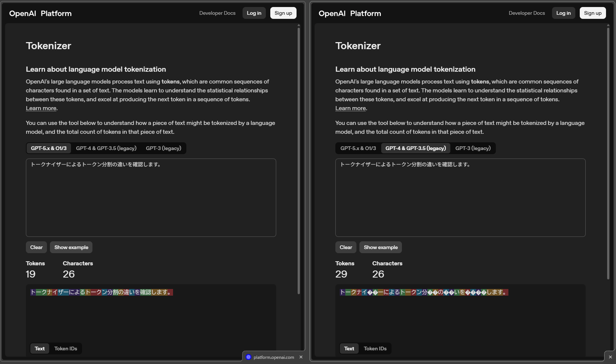Close the platform.openai.com popup label
This screenshot has height=364, width=616.
click(x=301, y=357)
